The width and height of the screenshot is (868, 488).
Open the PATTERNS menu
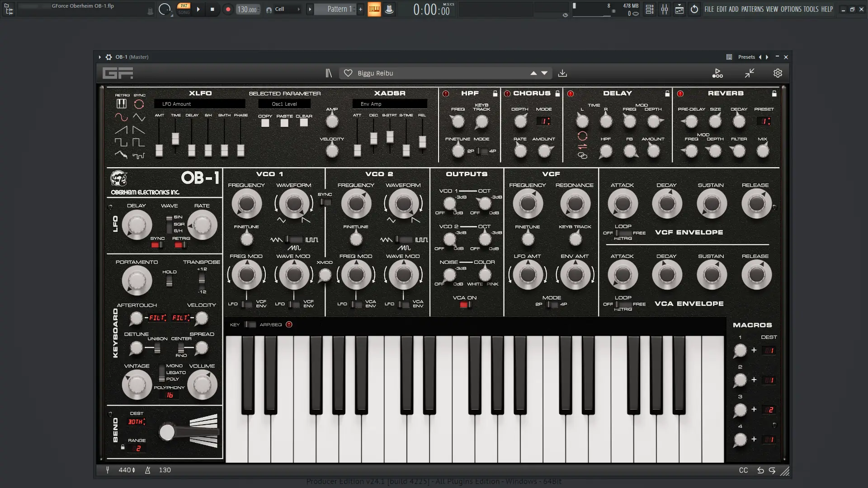pyautogui.click(x=752, y=9)
